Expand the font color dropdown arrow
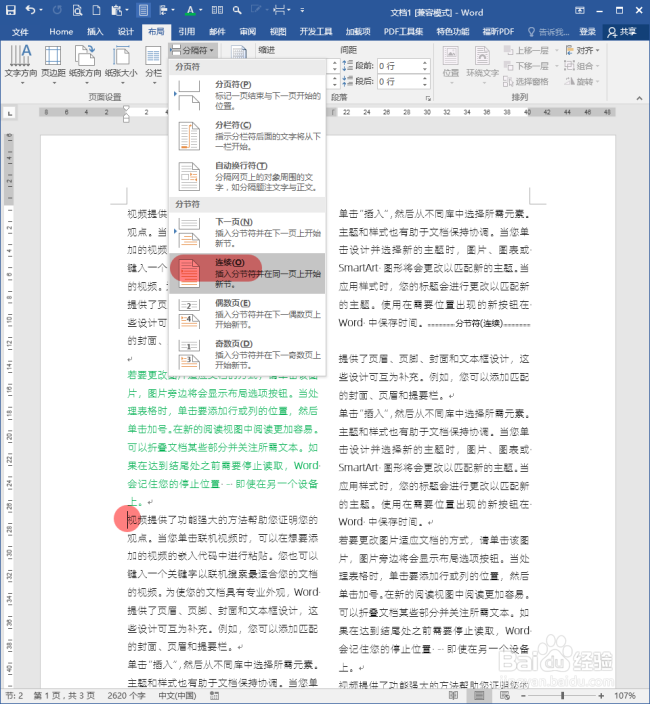The height and width of the screenshot is (704, 650). 200,10
